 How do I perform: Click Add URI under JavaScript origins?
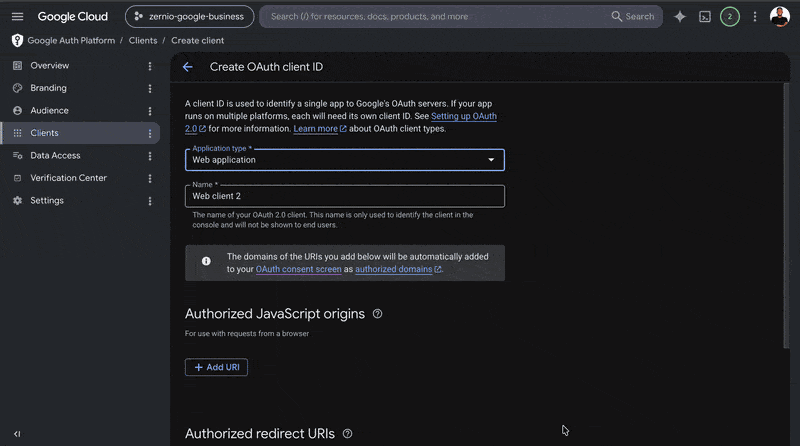click(216, 367)
